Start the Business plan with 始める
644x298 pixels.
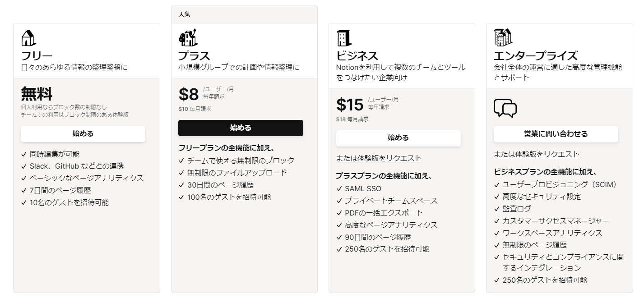point(398,138)
